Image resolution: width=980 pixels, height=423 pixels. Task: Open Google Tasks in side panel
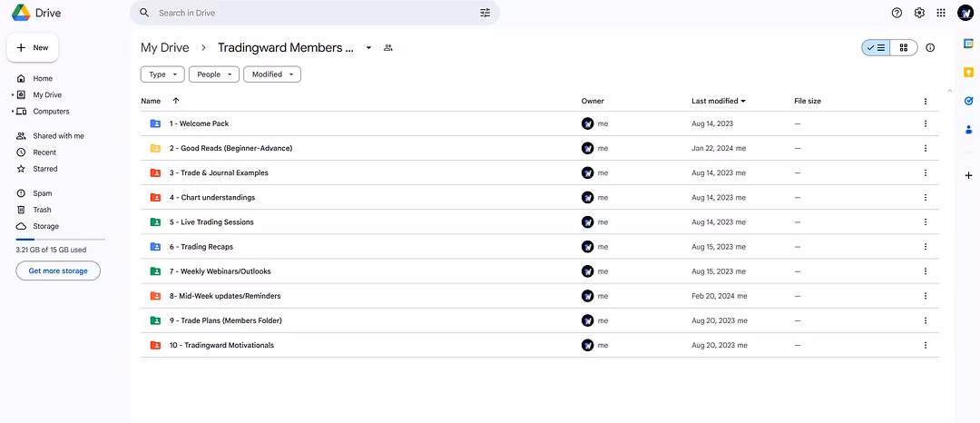click(968, 101)
